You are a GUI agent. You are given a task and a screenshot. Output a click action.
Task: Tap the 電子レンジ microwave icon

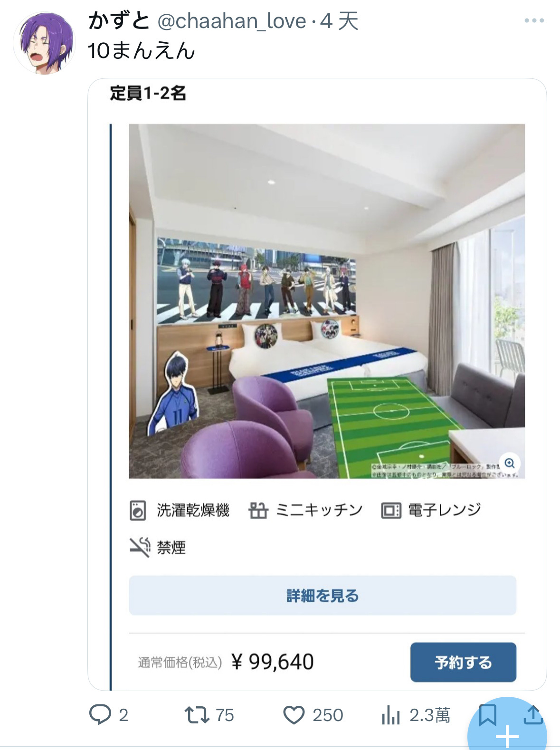click(391, 511)
